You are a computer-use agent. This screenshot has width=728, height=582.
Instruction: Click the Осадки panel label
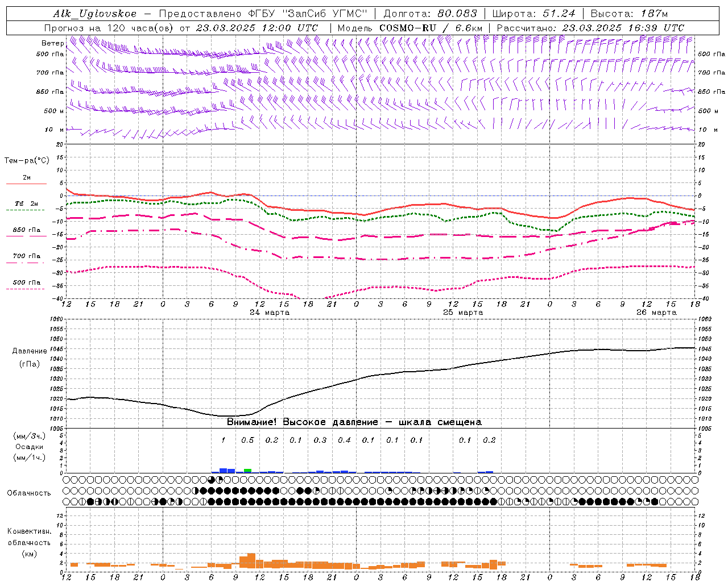click(30, 447)
